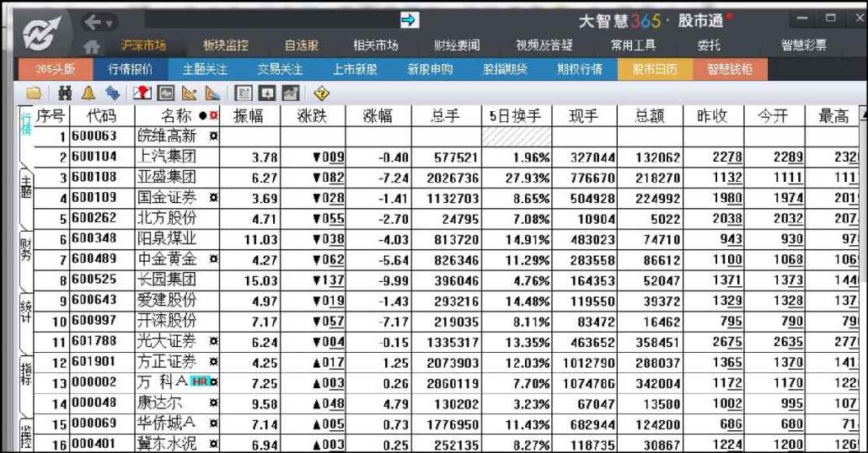Screen dimensions: 868x453
Task: Open the 视频及答疑 menu
Action: tap(544, 45)
